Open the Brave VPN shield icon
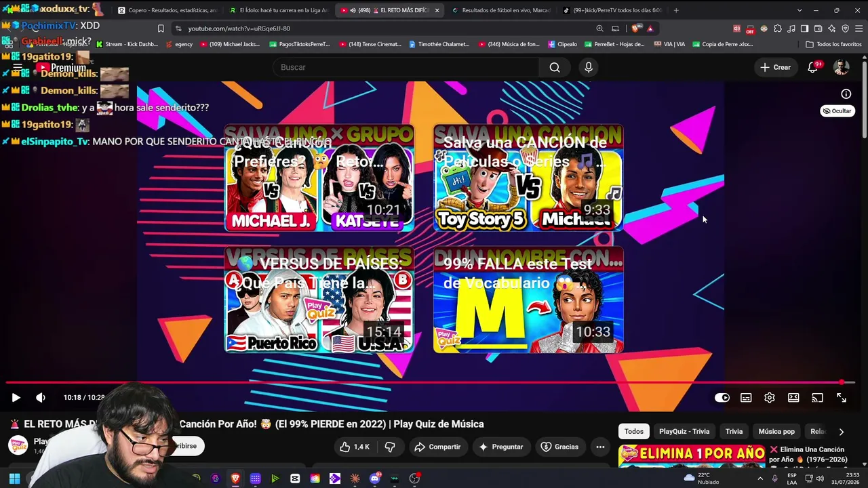Viewport: 868px width, 488px height. click(x=845, y=28)
